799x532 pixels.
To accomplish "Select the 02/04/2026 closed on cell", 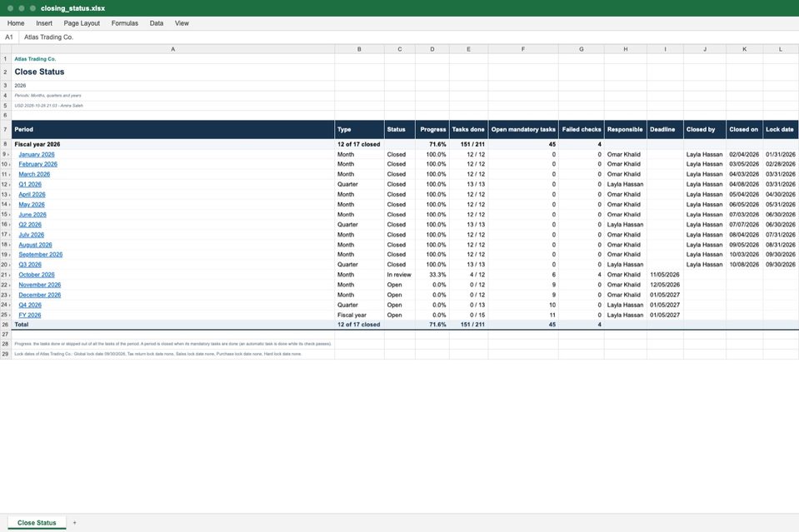I will [x=744, y=154].
